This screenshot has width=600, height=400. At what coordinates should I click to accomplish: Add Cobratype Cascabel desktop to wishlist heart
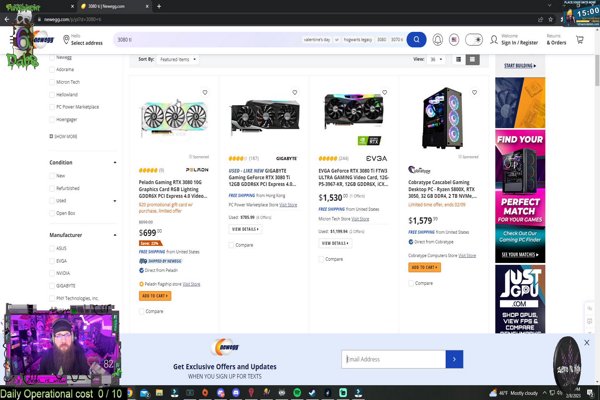tap(474, 92)
